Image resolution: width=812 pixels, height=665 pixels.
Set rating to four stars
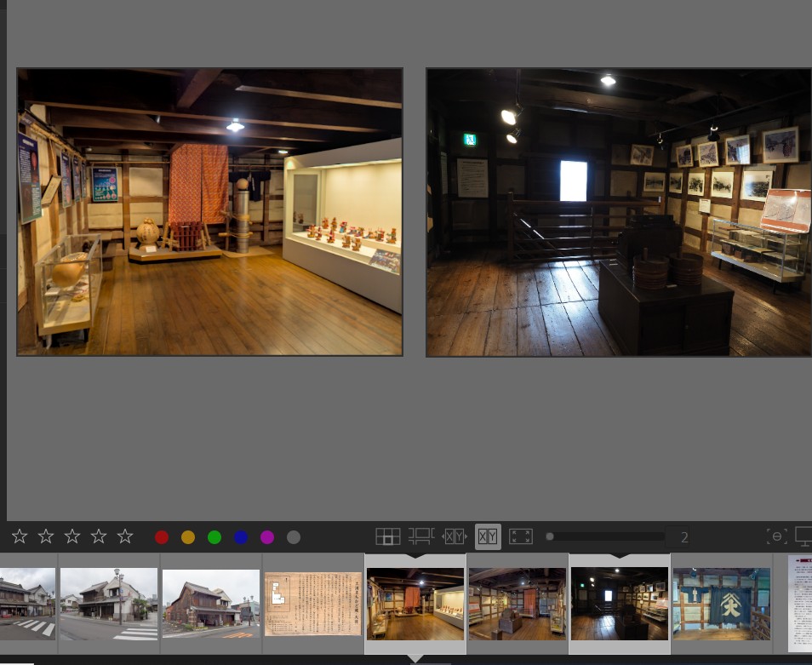99,536
